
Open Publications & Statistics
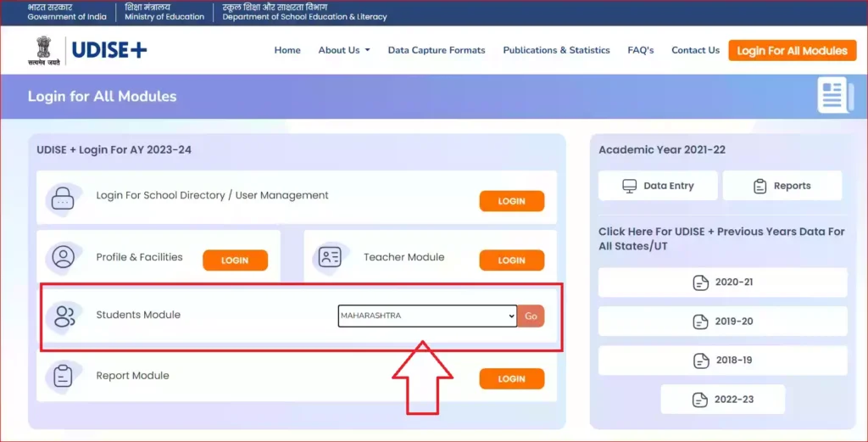coord(556,50)
